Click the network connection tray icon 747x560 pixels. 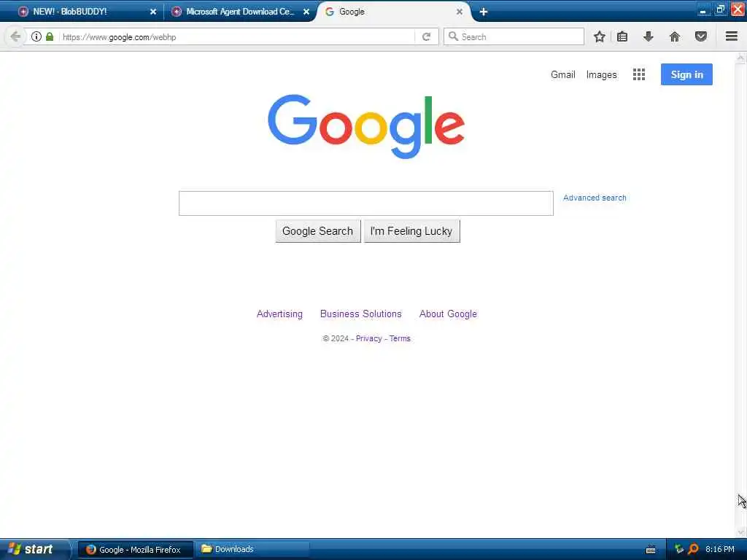679,549
